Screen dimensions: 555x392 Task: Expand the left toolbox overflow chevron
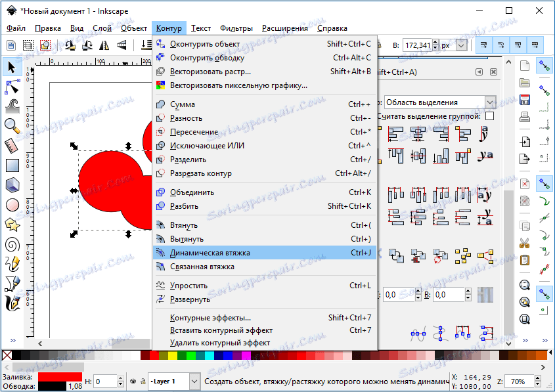click(x=13, y=341)
